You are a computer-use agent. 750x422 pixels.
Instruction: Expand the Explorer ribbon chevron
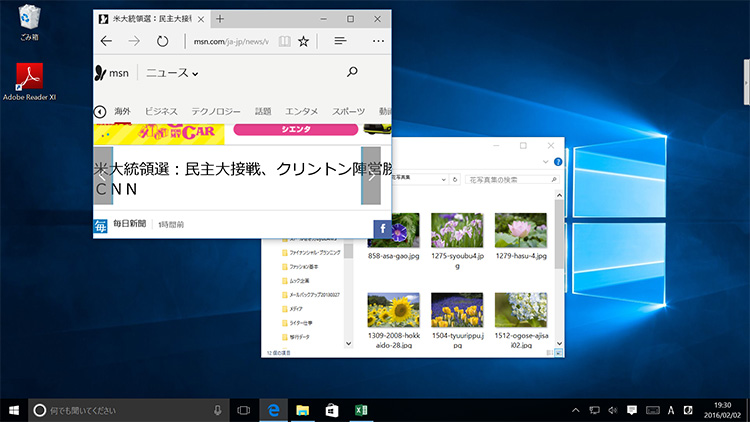click(x=546, y=163)
